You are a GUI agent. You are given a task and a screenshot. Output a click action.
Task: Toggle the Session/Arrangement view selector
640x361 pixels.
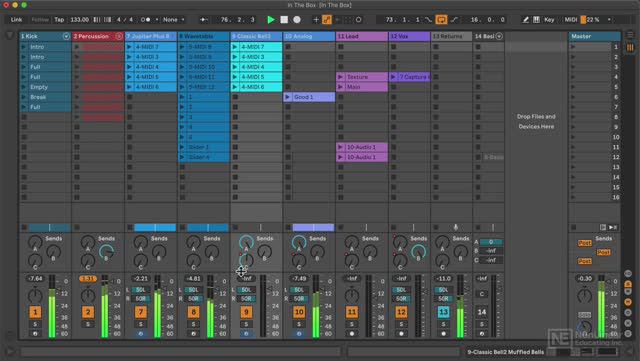(630, 47)
